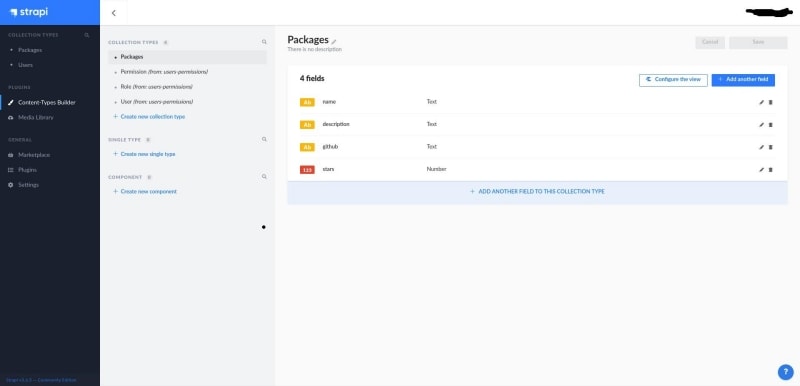
Task: Delete the github field
Action: click(770, 147)
